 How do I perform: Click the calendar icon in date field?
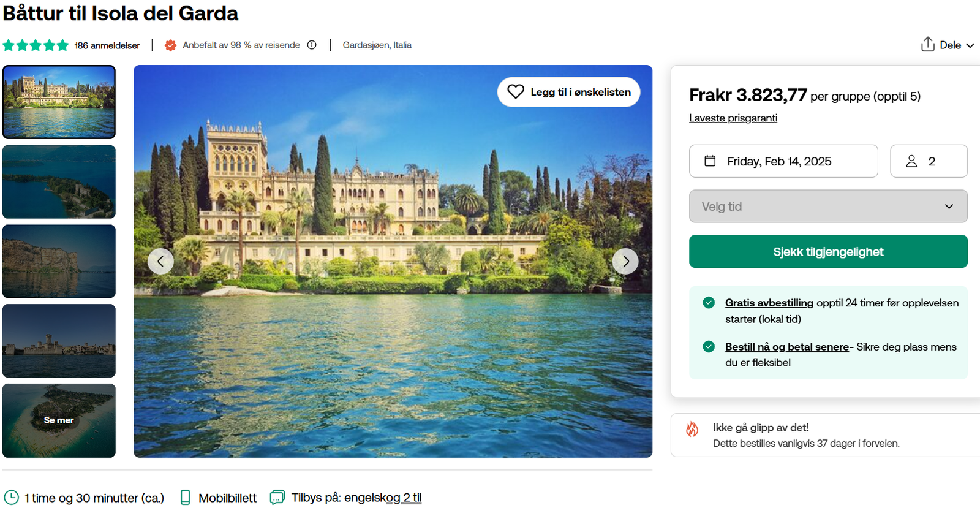(x=710, y=161)
